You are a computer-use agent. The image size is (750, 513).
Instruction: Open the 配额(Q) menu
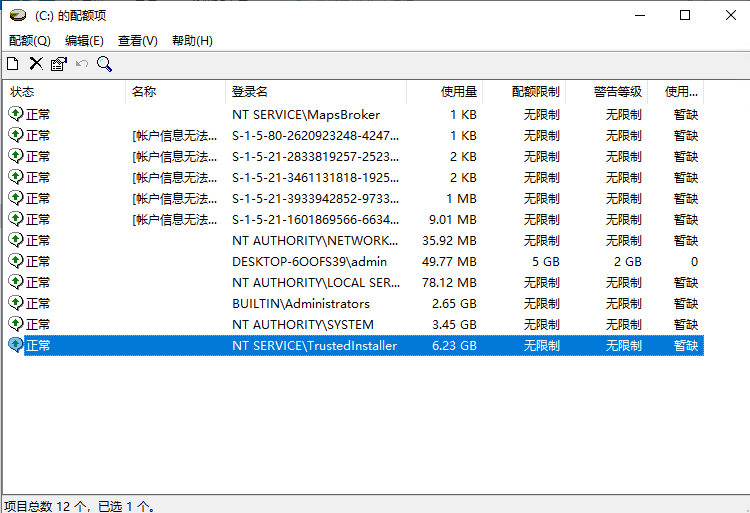30,41
